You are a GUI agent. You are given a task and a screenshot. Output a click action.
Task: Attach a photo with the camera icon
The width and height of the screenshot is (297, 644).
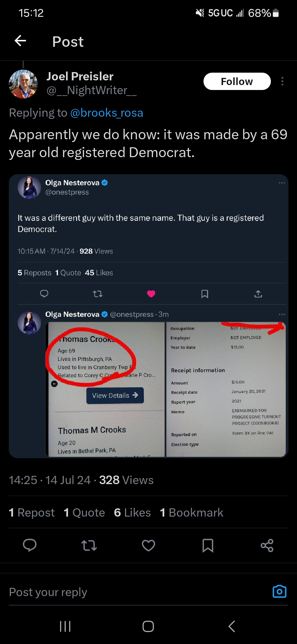tap(279, 591)
